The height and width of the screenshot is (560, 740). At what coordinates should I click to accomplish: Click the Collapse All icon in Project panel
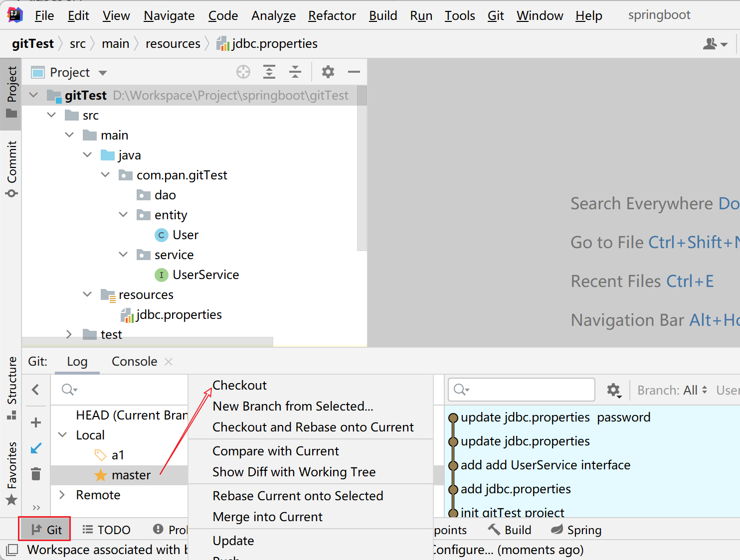pyautogui.click(x=295, y=72)
